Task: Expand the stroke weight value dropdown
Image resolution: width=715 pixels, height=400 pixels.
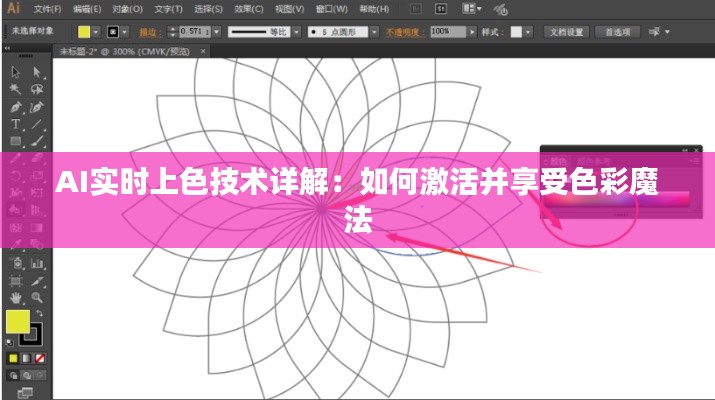Action: point(217,32)
